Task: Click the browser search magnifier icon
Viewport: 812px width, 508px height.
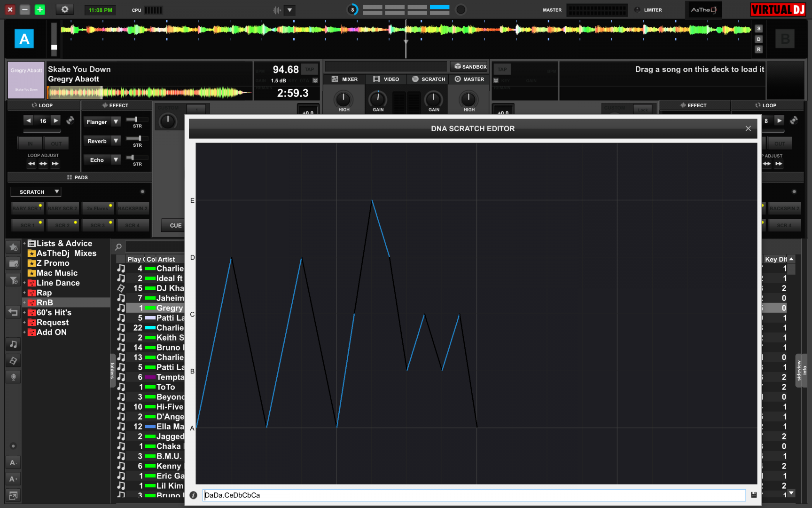Action: 118,247
